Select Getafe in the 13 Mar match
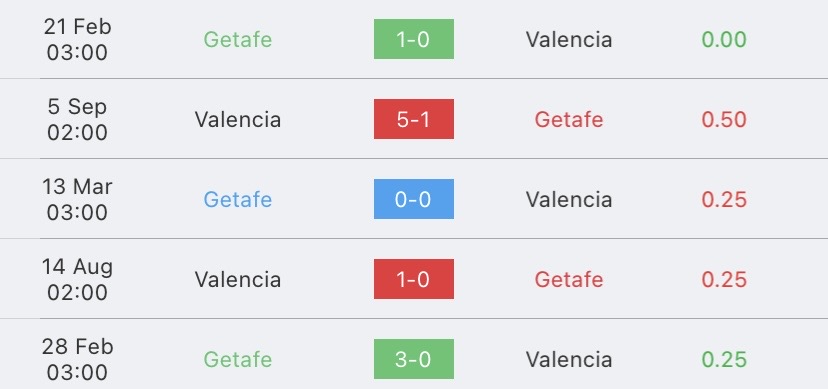The height and width of the screenshot is (389, 828). pyautogui.click(x=238, y=200)
